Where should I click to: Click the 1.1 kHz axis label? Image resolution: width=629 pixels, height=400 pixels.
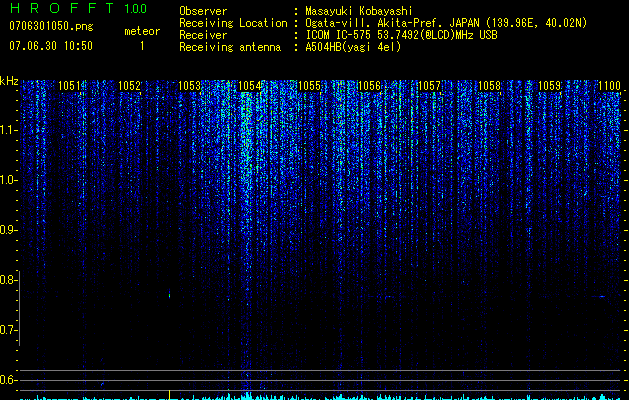coord(8,131)
